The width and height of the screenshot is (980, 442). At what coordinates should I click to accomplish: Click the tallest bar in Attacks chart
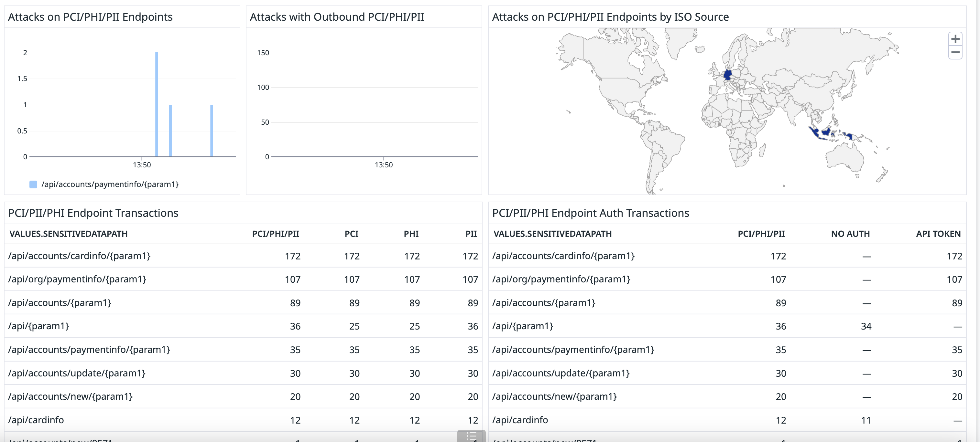click(x=157, y=104)
